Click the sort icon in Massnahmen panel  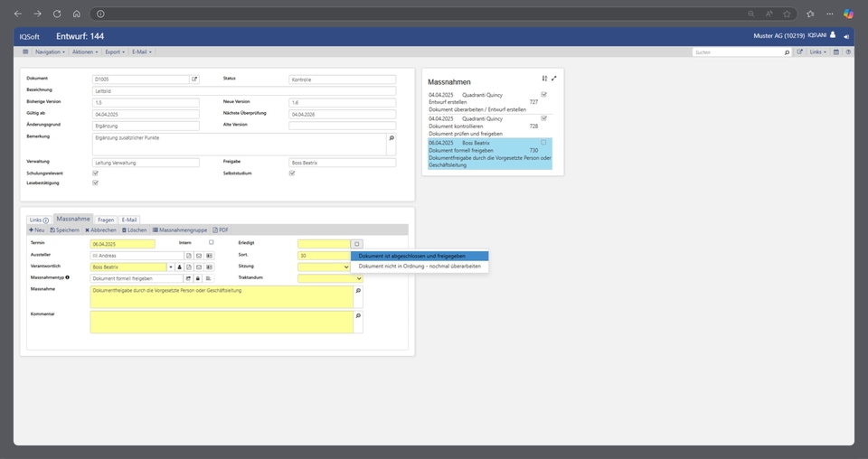point(544,79)
